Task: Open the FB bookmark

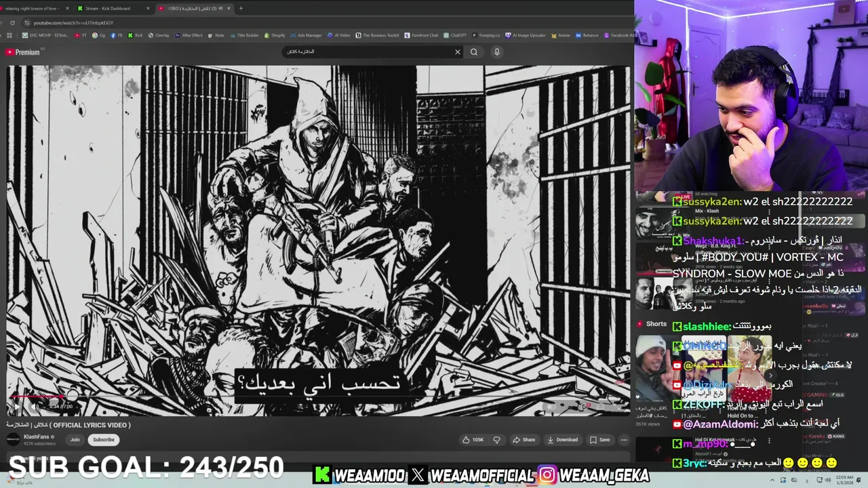Action: [x=117, y=35]
